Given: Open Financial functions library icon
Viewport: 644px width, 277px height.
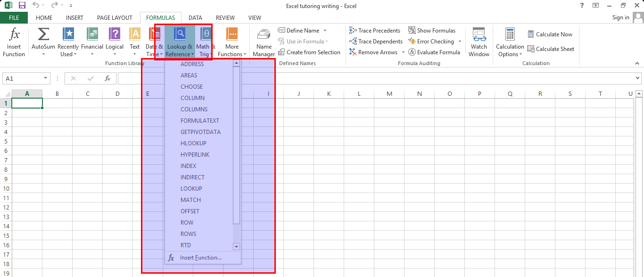Looking at the screenshot, I should [92, 35].
